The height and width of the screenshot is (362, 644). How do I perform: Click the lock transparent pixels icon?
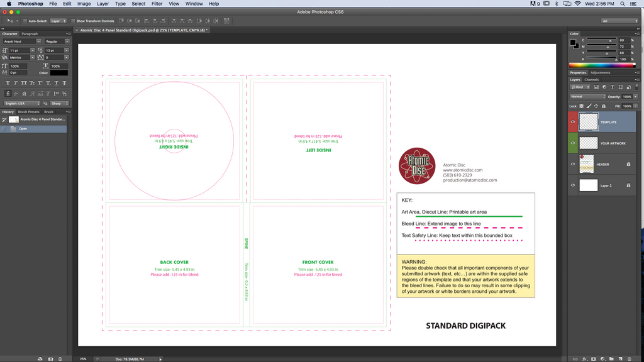tap(582, 106)
